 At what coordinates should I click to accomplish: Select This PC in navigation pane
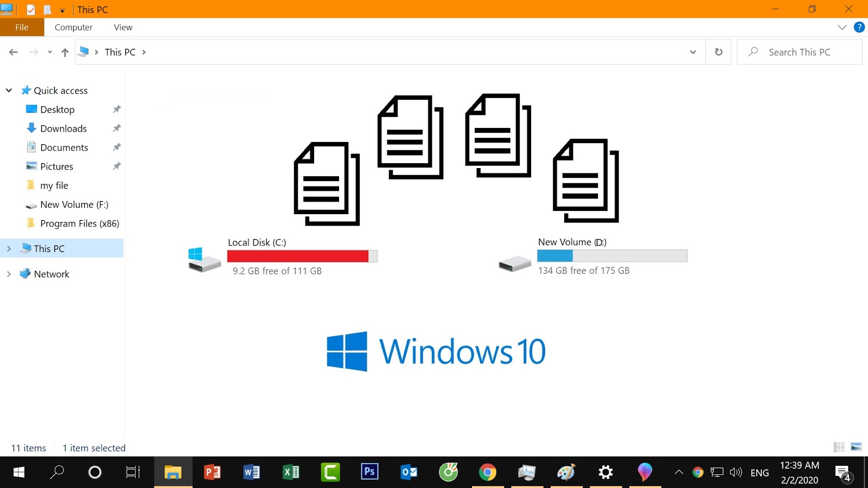[x=49, y=248]
